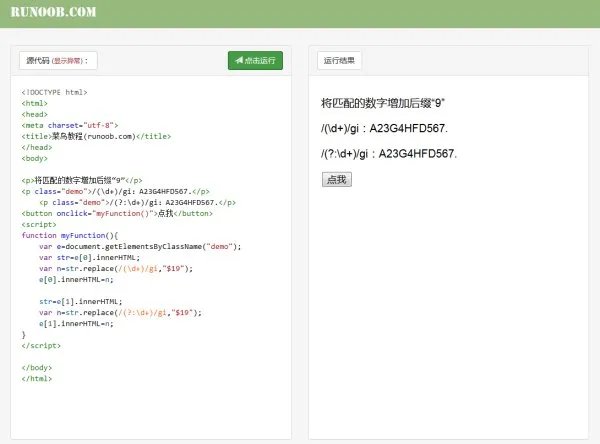Select the 运行结果 result label
Screen dimensions: 600x444
pyautogui.click(x=339, y=60)
